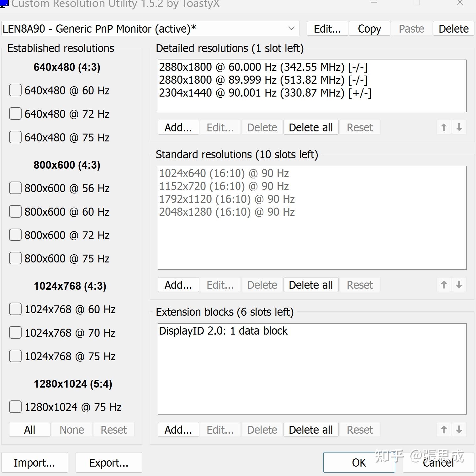Viewport: 476px width, 476px height.
Task: Select the DisplayID 2.0 extension block
Action: tap(223, 331)
